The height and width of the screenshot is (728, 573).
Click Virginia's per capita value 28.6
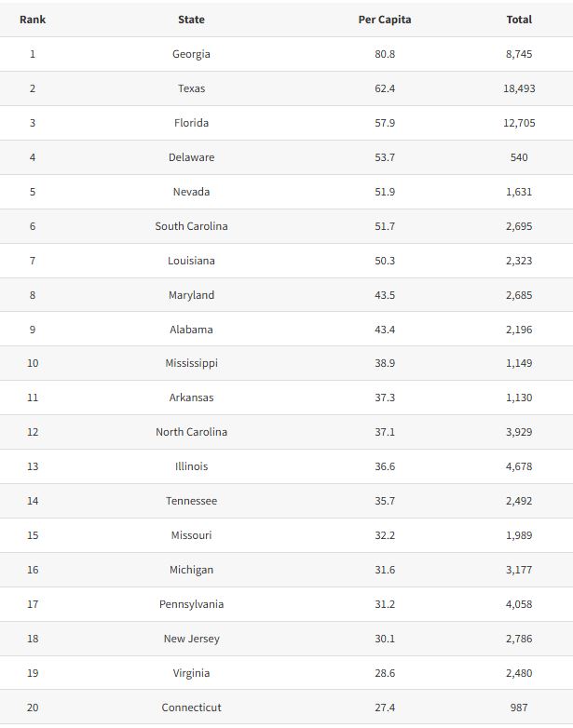385,673
